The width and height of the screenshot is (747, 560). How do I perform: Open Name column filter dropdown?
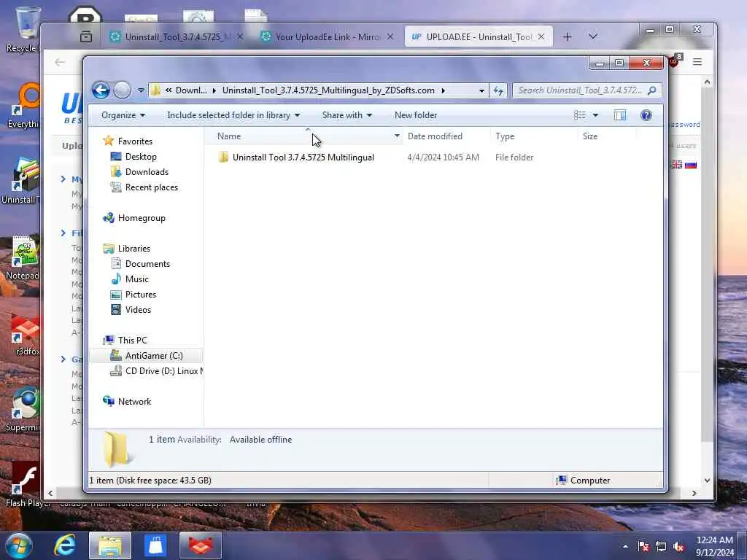coord(397,136)
